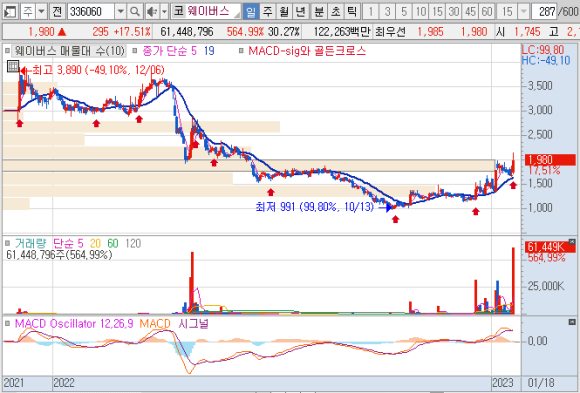Screen dimensions: 580x393
Task: Choose the 10 interval button
Action: [421, 11]
